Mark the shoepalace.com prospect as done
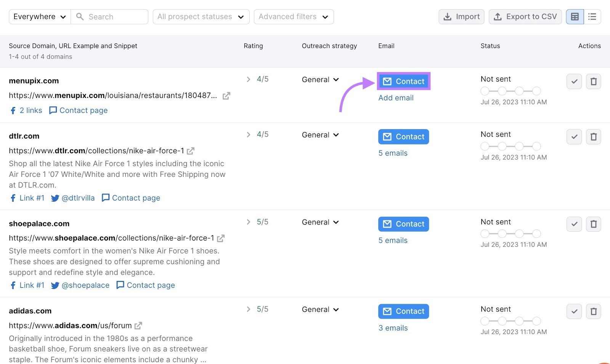This screenshot has width=610, height=364. pos(574,224)
